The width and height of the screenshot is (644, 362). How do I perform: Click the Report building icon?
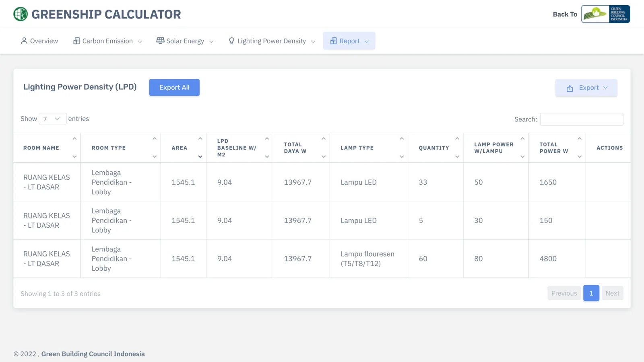(333, 41)
